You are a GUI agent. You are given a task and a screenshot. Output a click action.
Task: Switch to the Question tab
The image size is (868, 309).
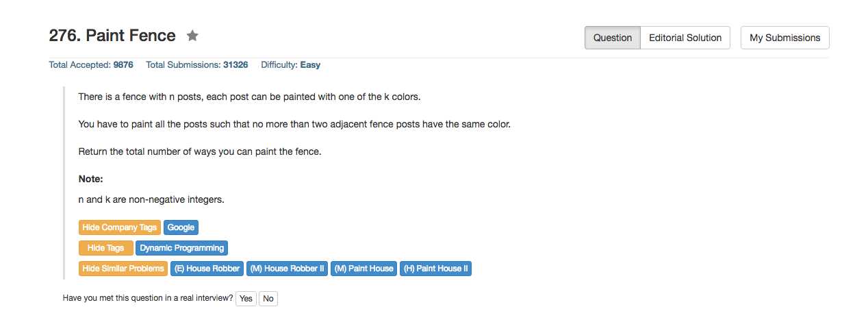(x=613, y=38)
